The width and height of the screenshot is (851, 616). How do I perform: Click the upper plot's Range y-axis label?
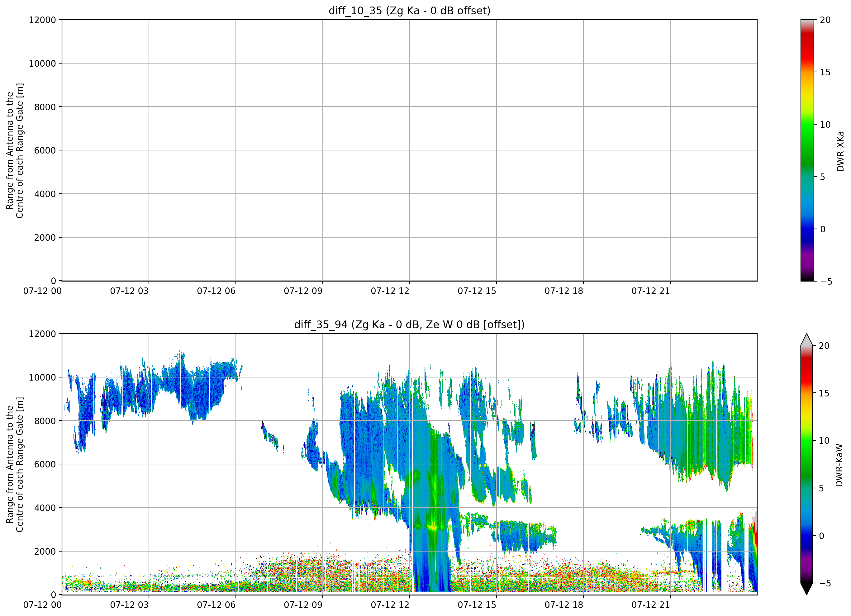click(x=15, y=150)
